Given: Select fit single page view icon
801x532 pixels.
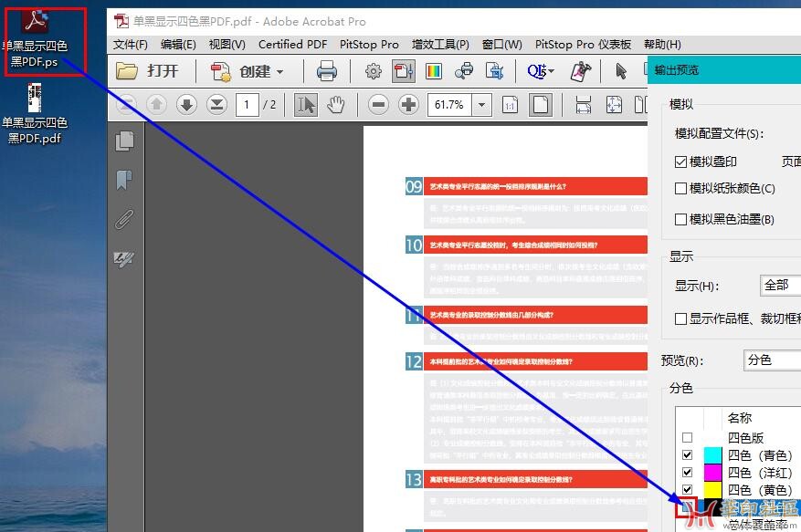Looking at the screenshot, I should point(540,105).
